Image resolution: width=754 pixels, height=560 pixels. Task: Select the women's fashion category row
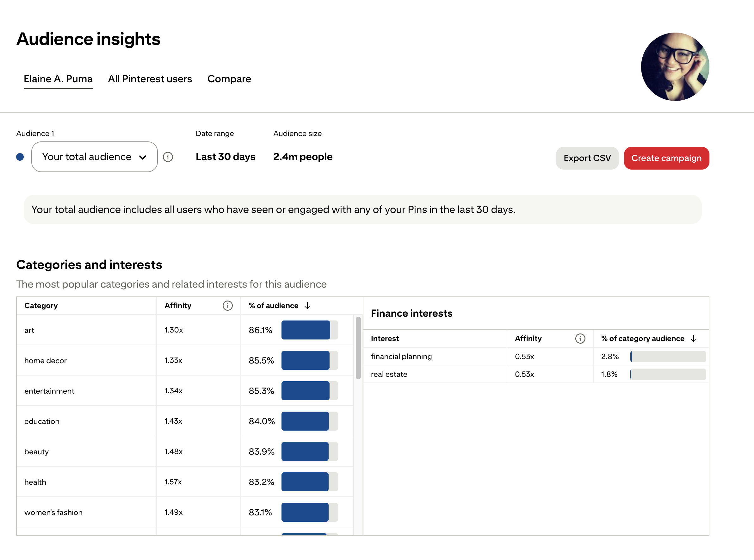coord(185,512)
